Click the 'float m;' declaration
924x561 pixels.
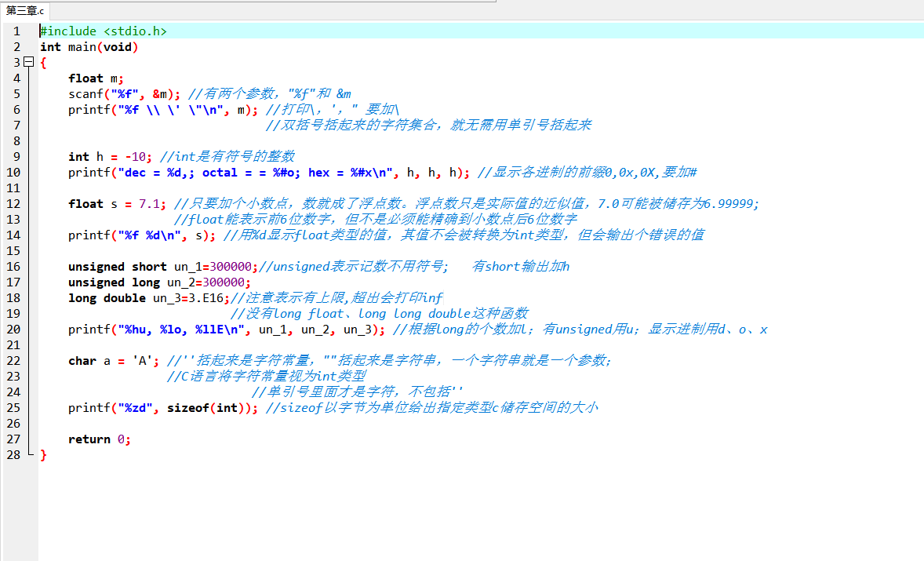[x=96, y=78]
